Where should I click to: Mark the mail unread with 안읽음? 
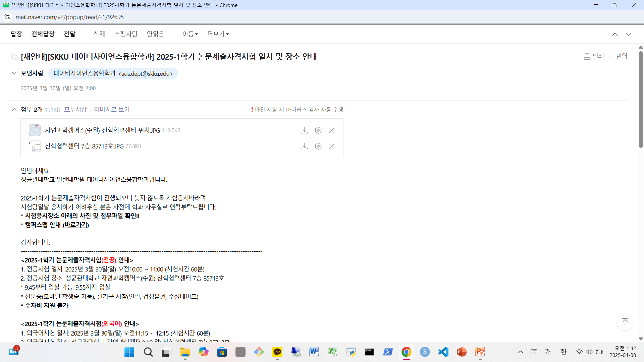coord(155,34)
